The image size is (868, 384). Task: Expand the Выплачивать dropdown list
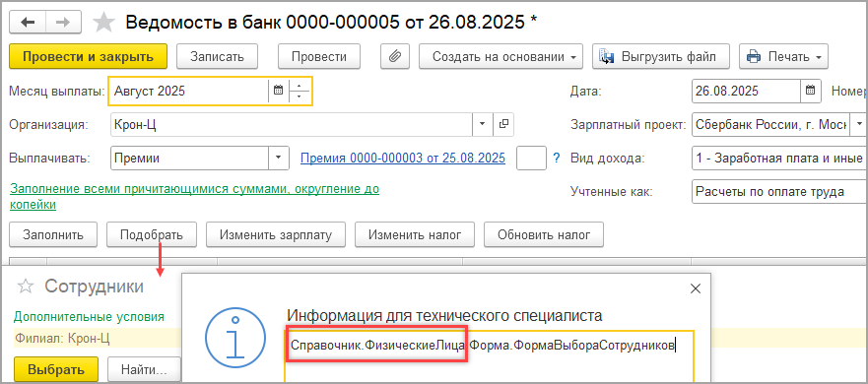[x=279, y=159]
